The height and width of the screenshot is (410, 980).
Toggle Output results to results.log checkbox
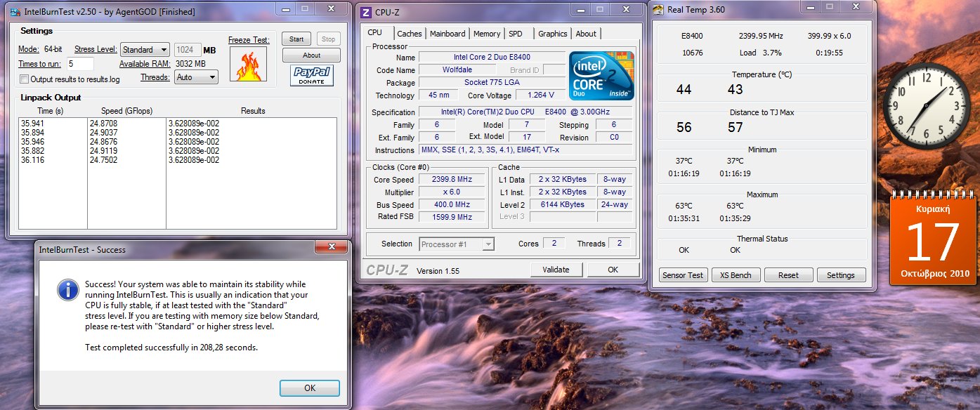click(x=25, y=79)
